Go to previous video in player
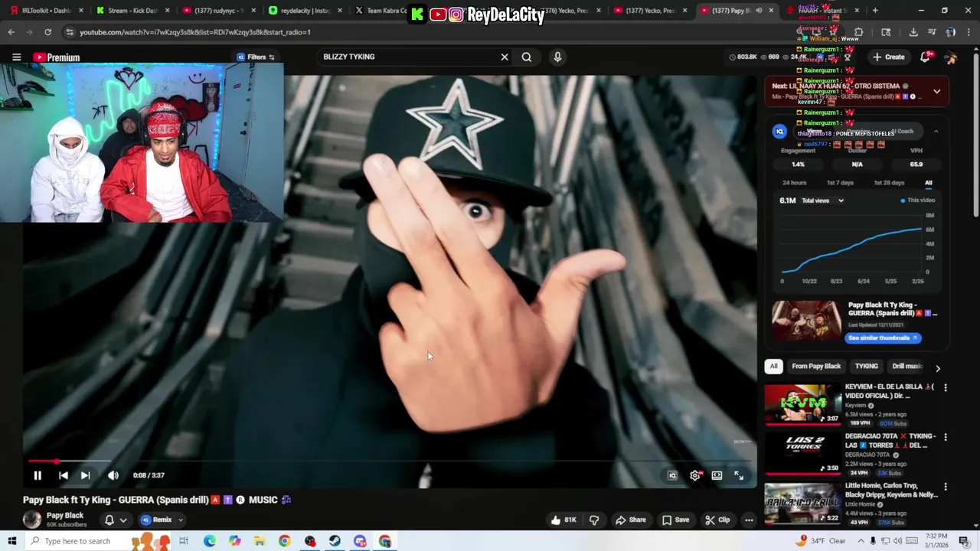This screenshot has height=551, width=980. [63, 475]
